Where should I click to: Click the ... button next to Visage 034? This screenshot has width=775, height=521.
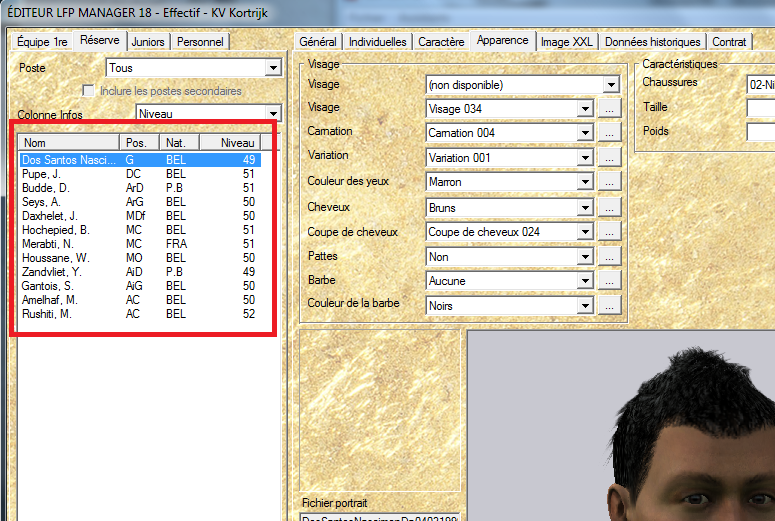[609, 108]
